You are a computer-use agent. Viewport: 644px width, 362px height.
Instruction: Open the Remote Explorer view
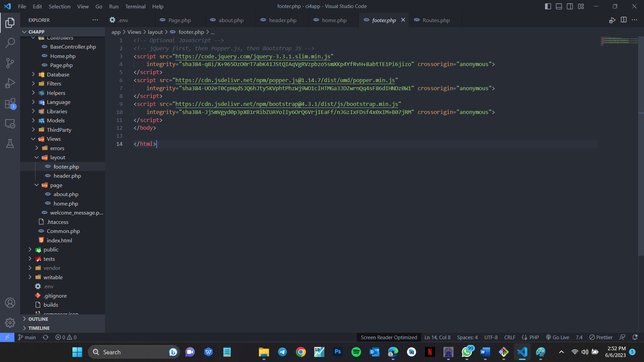tap(10, 124)
